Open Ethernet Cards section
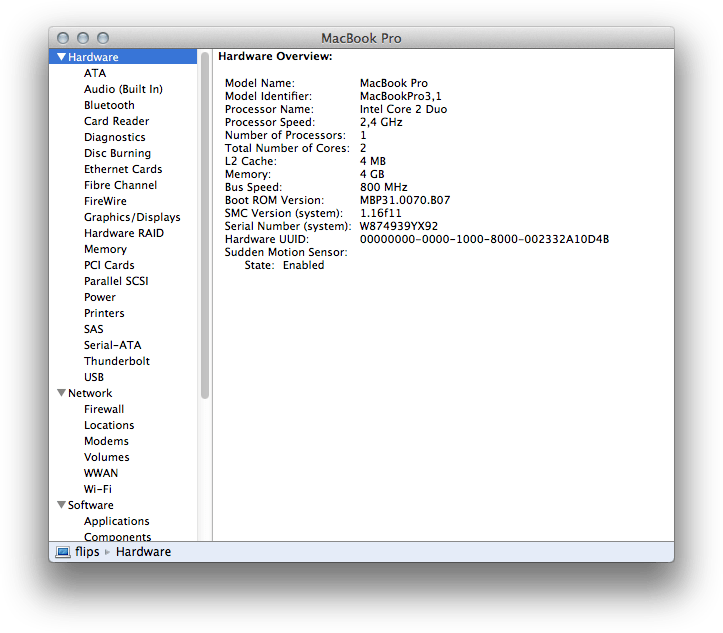The width and height of the screenshot is (723, 633). [123, 169]
